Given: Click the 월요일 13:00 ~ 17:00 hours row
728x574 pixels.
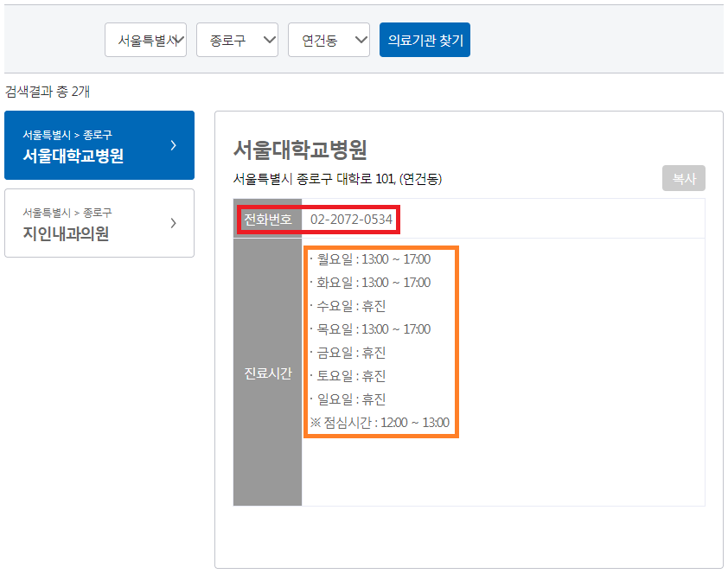Looking at the screenshot, I should tap(371, 259).
